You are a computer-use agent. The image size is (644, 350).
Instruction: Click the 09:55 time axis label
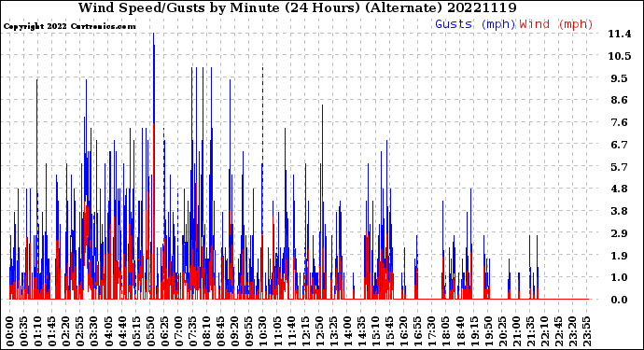(x=248, y=330)
